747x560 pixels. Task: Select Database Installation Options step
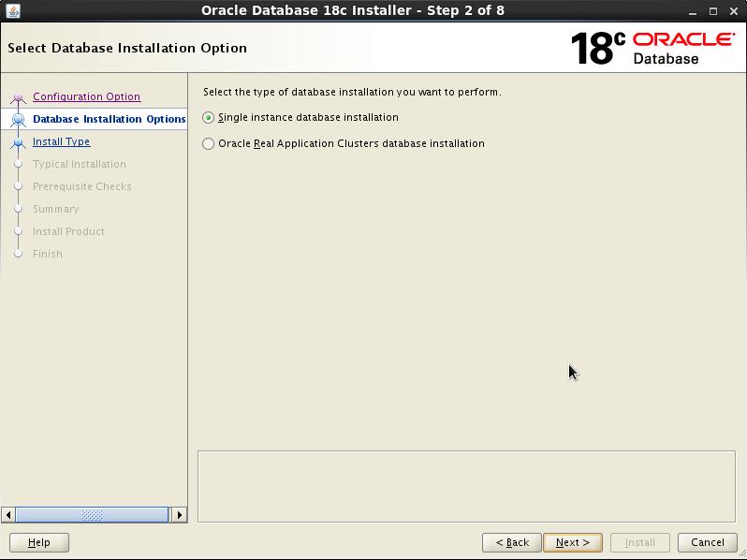[110, 119]
